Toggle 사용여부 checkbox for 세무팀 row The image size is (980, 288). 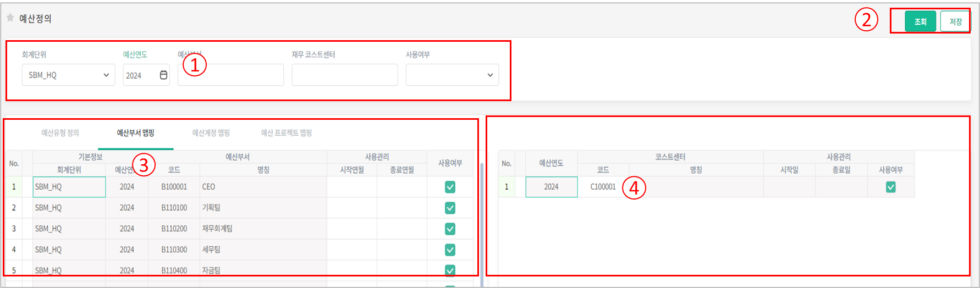[x=450, y=250]
